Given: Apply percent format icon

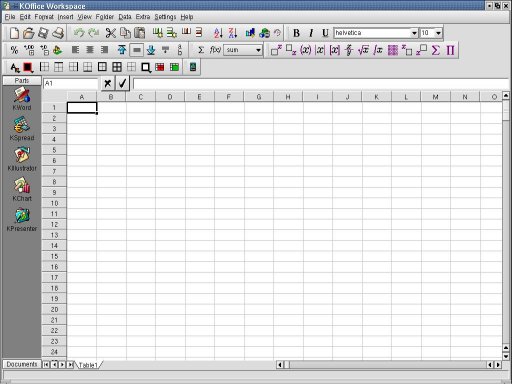Looking at the screenshot, I should tap(14, 50).
